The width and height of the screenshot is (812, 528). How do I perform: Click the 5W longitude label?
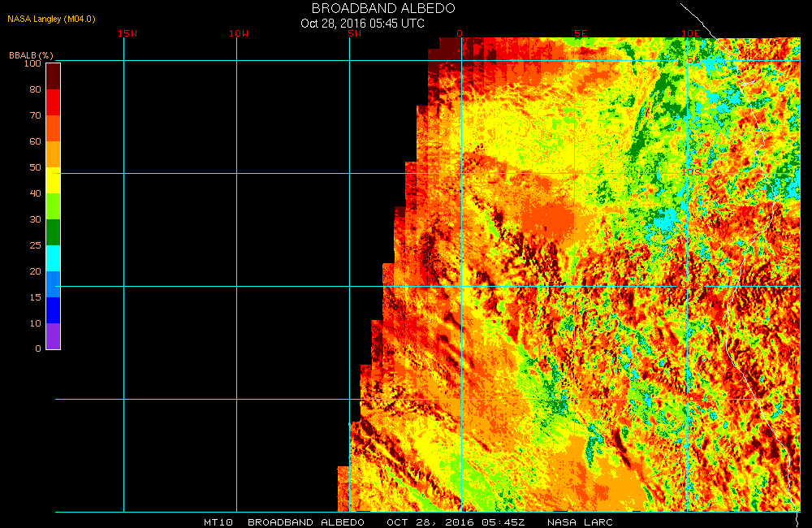pos(354,33)
